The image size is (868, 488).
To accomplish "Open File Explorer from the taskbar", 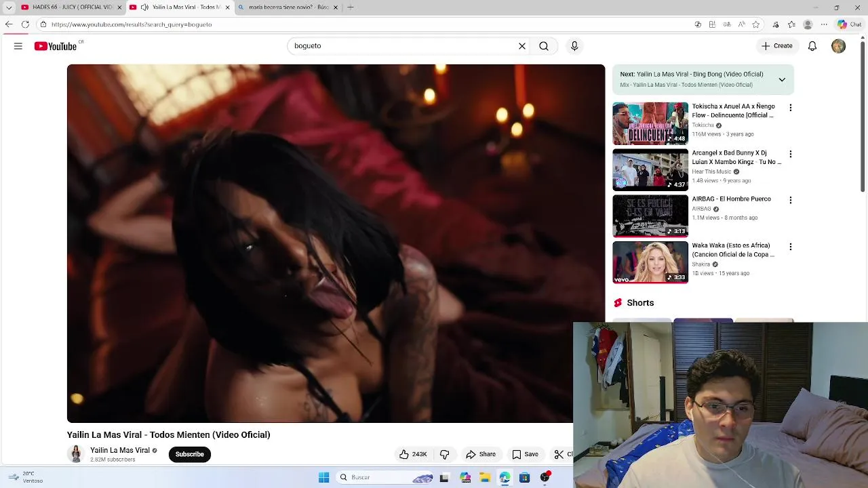I will [485, 477].
